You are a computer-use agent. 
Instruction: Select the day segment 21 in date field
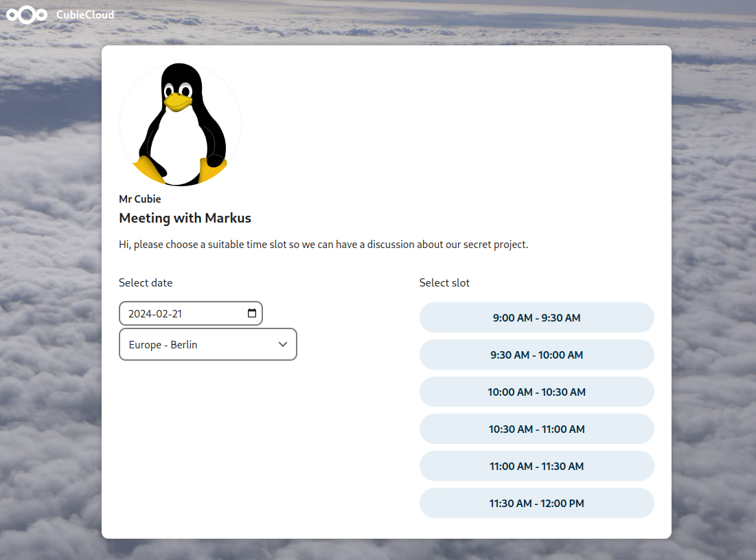[x=176, y=314]
